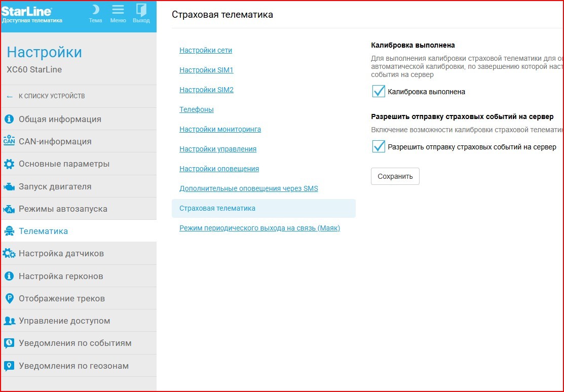The height and width of the screenshot is (392, 564).
Task: Click the map pin icon for Отображение треков
Action: pos(9,298)
